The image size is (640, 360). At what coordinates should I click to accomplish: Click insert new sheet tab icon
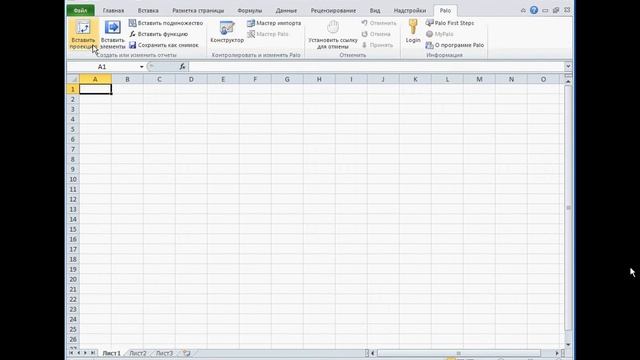click(x=187, y=353)
